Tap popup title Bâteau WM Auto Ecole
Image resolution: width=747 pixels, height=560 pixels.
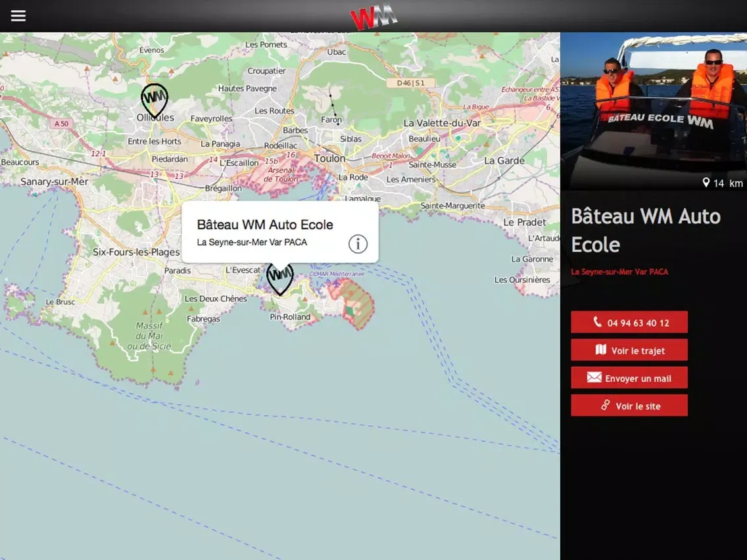[x=265, y=225]
